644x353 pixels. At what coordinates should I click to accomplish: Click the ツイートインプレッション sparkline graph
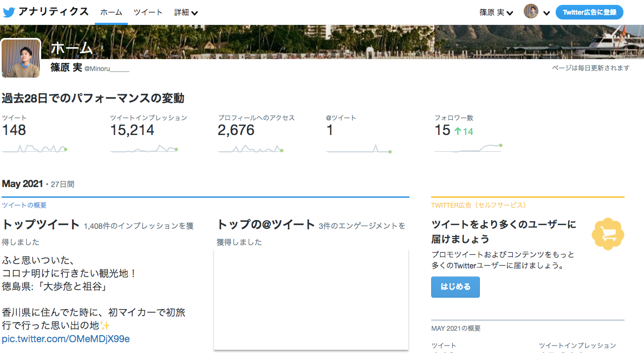[144, 148]
